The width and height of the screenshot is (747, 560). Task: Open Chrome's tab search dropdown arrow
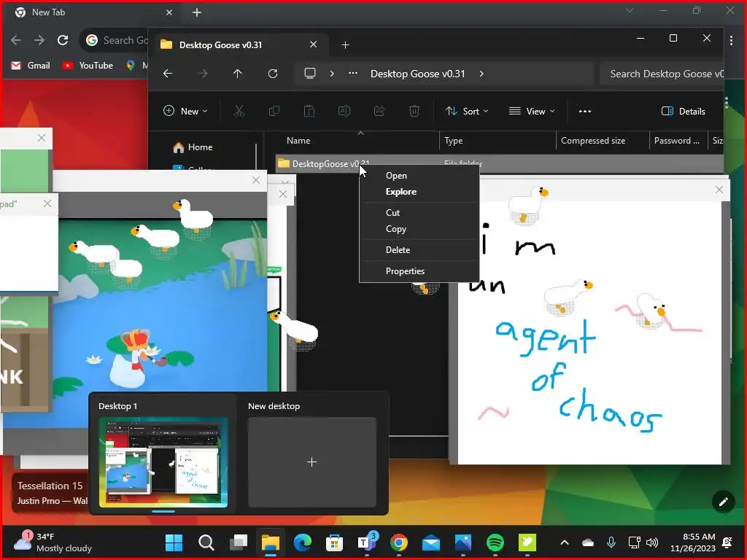point(630,10)
